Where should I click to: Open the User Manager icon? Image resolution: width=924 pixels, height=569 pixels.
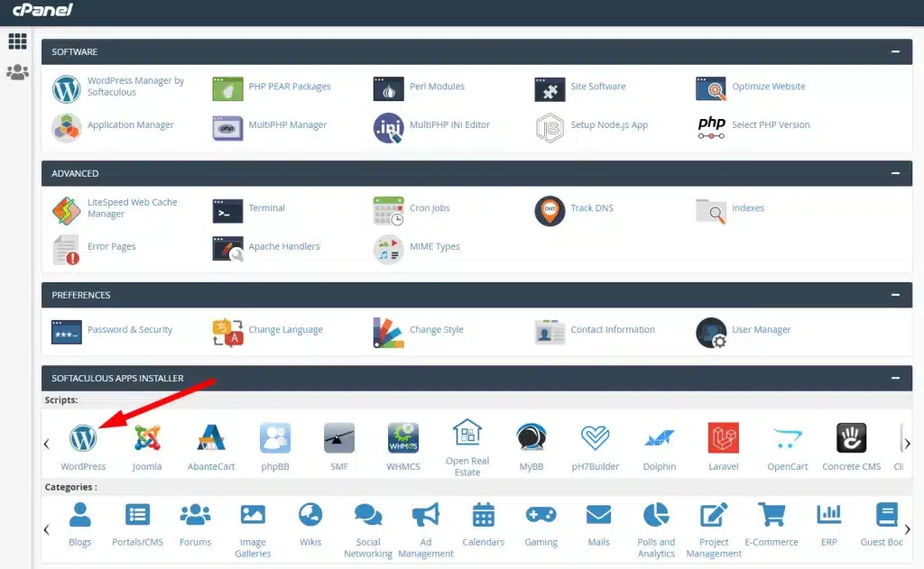[x=711, y=332]
